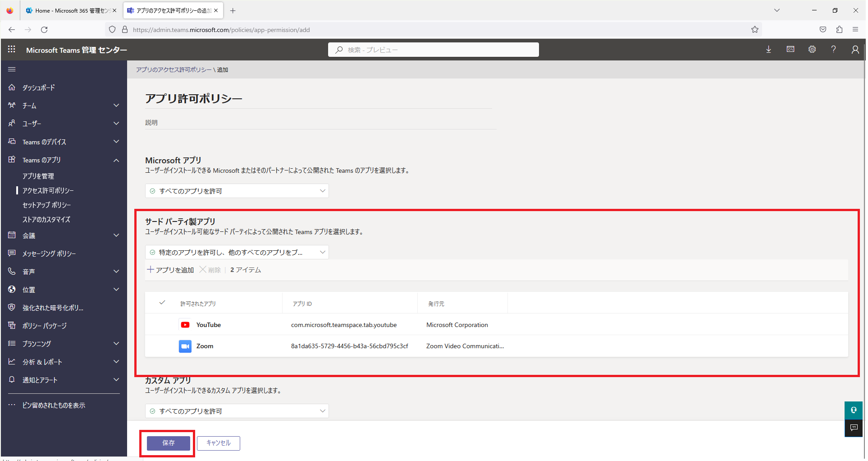Click the download icon in Teams header

click(769, 50)
